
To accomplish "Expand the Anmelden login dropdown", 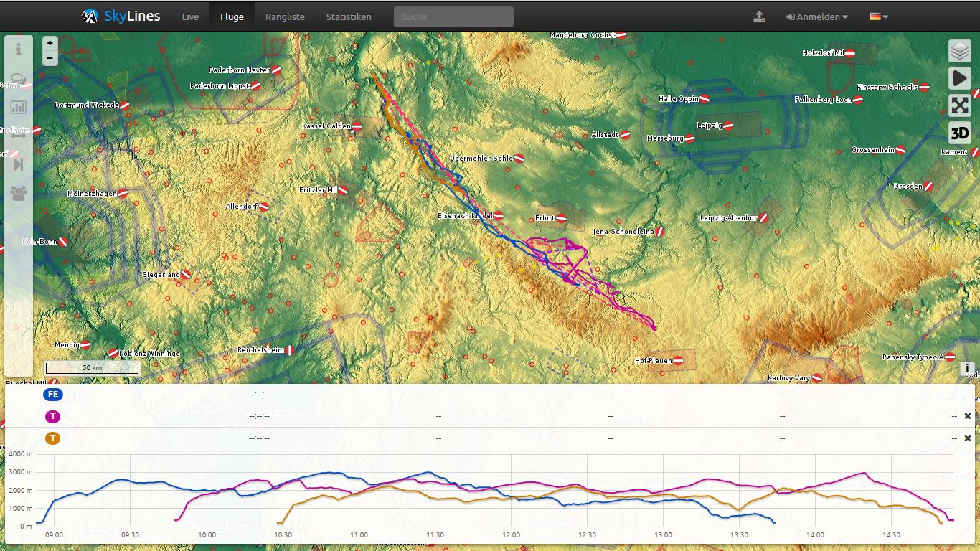I will click(816, 17).
